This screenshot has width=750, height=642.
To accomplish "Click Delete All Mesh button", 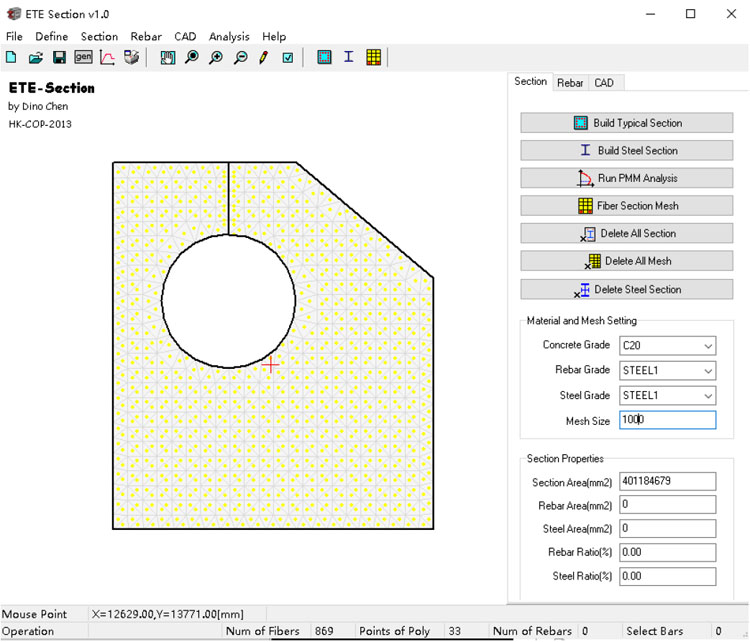I will (x=627, y=261).
